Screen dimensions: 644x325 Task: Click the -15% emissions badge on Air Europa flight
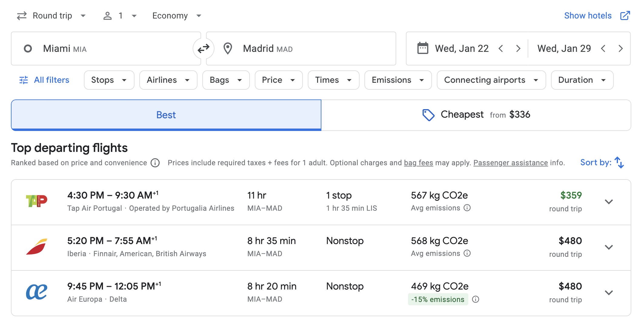(438, 299)
